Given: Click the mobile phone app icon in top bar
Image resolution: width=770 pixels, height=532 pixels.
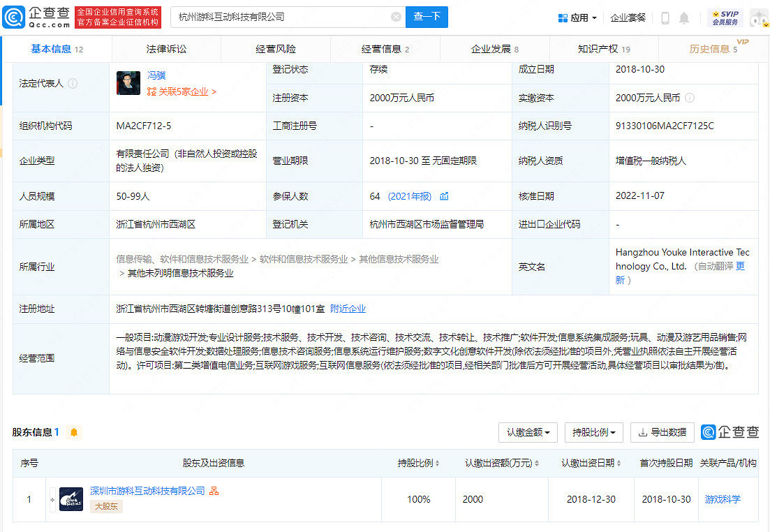Looking at the screenshot, I should tap(664, 16).
